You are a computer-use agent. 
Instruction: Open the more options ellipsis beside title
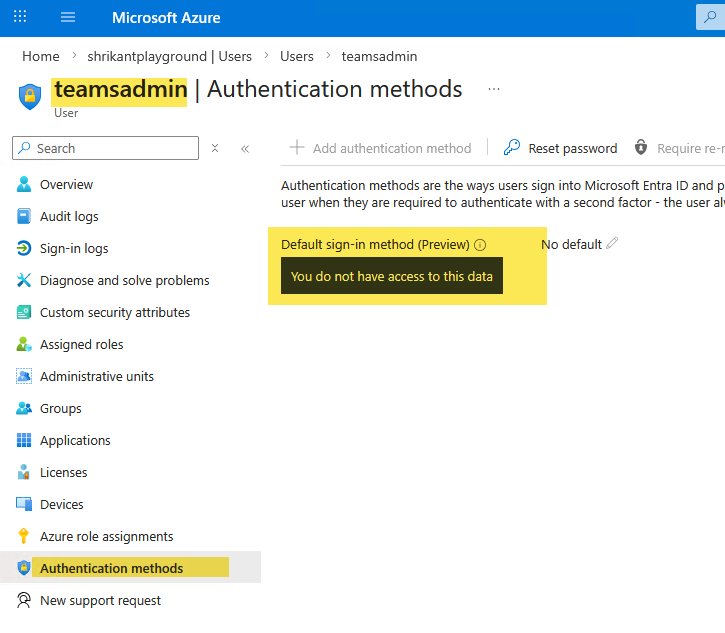click(494, 89)
